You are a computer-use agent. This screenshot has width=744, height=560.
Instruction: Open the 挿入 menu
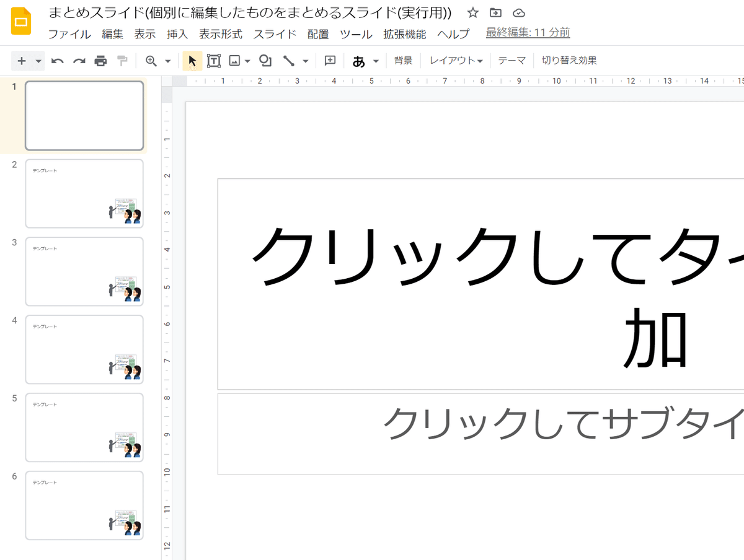[177, 34]
